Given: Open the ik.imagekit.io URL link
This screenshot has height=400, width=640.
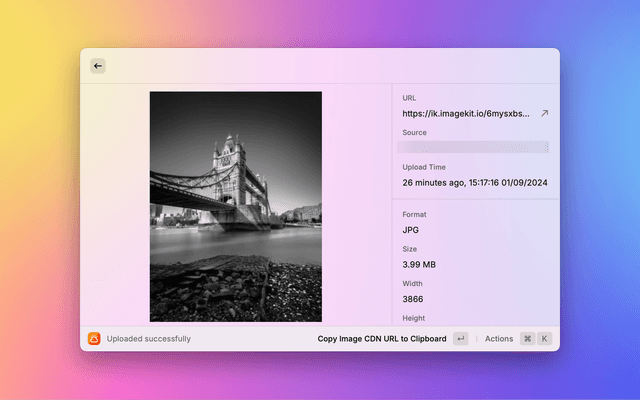Looking at the screenshot, I should coord(466,114).
